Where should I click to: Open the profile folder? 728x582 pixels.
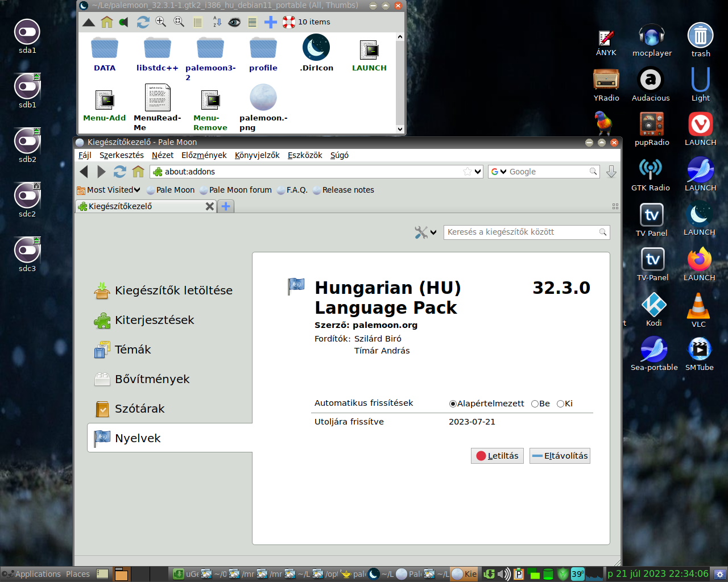pyautogui.click(x=263, y=53)
